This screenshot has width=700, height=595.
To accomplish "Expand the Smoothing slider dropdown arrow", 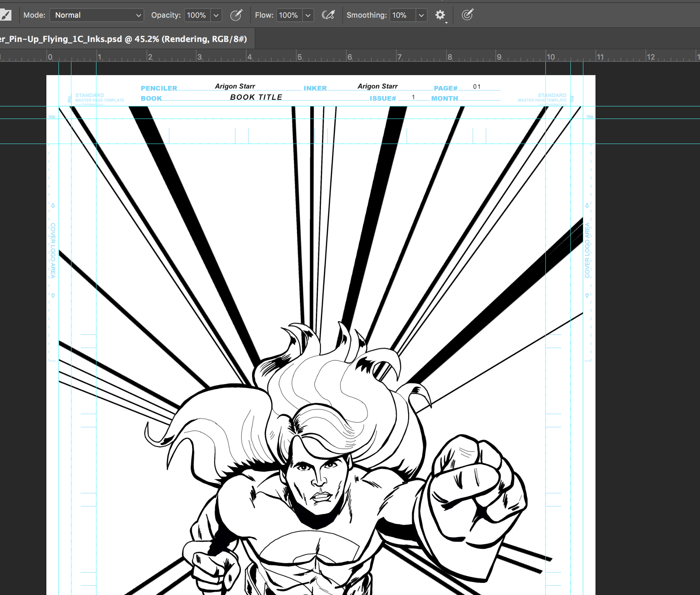I will 422,15.
